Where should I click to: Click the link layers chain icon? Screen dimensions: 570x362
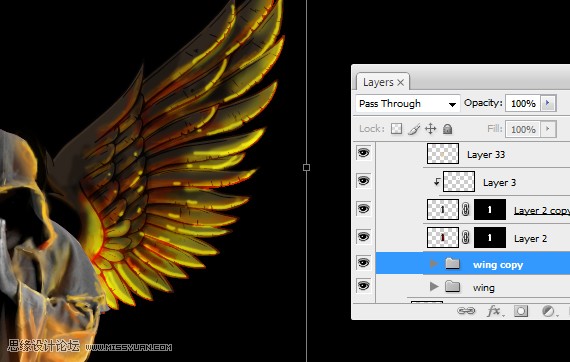[x=466, y=311]
